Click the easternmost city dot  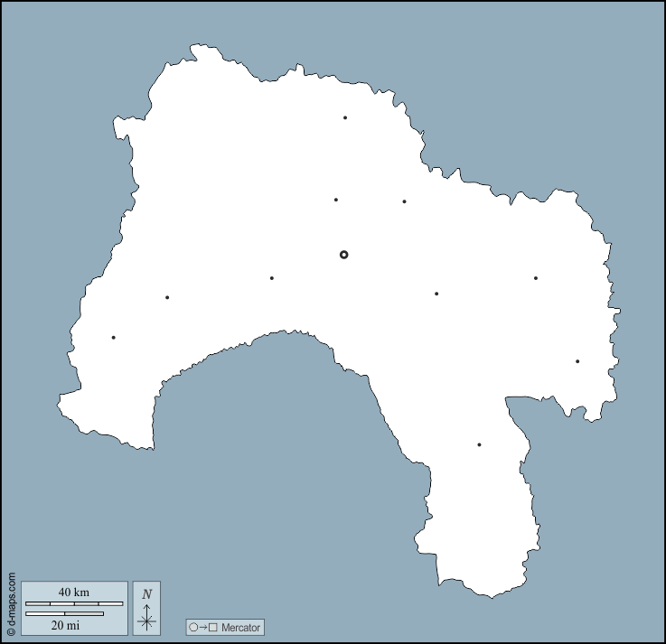[x=577, y=361]
